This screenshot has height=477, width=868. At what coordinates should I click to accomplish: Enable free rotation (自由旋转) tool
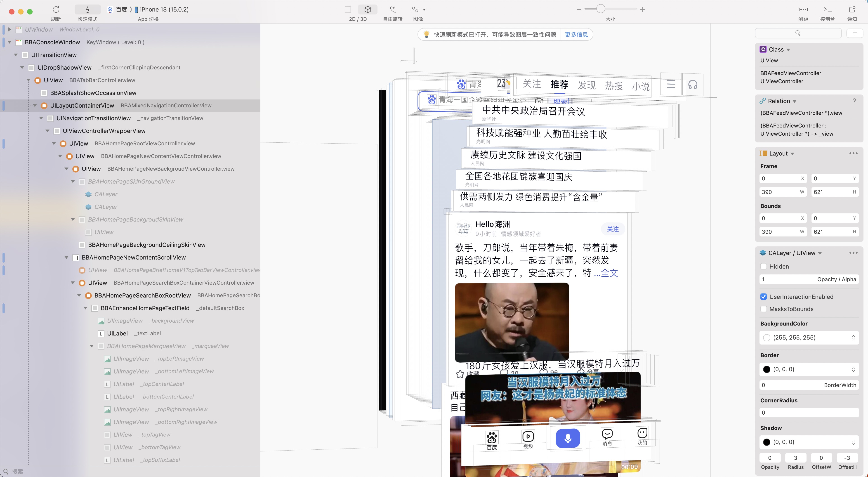pos(393,9)
